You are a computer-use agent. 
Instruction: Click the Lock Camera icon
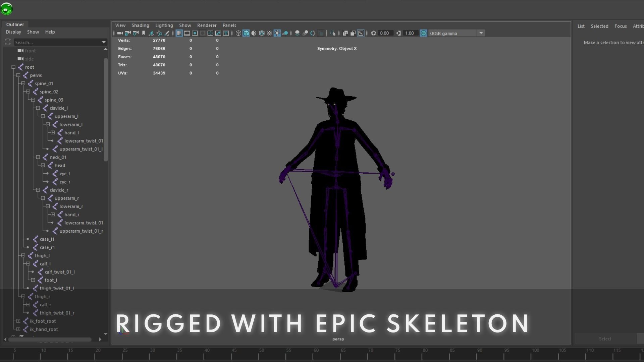pos(127,33)
